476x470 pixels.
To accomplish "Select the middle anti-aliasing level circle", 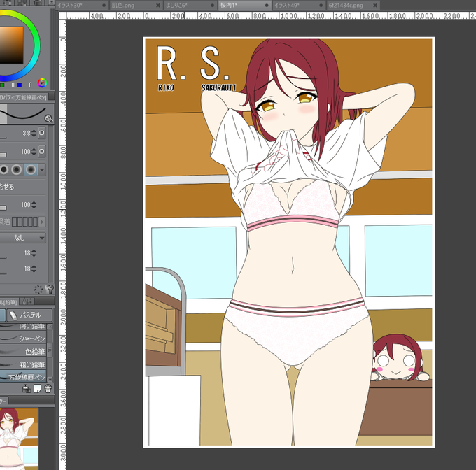I will (17, 169).
